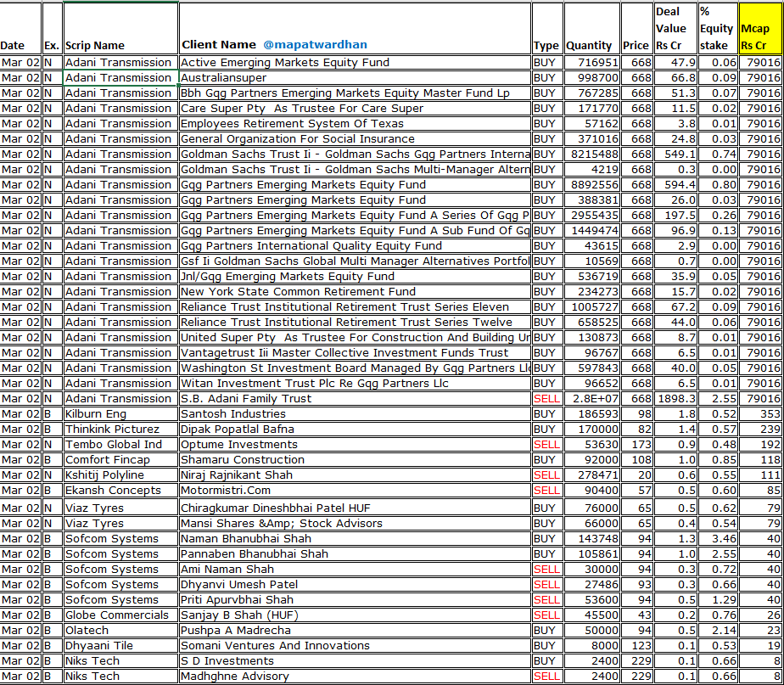The height and width of the screenshot is (685, 784).
Task: Select the Mcap Rs Cr header cell
Action: coord(759,29)
